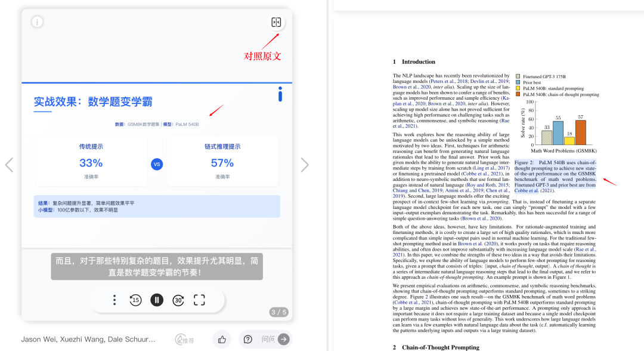Select the 传统提示 33% card
The image size is (644, 351).
tap(91, 162)
